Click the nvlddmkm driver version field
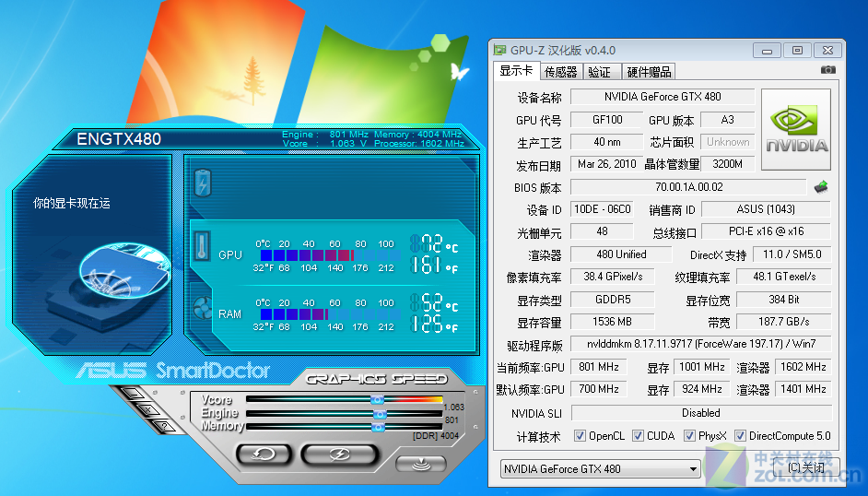The height and width of the screenshot is (496, 868). (701, 344)
